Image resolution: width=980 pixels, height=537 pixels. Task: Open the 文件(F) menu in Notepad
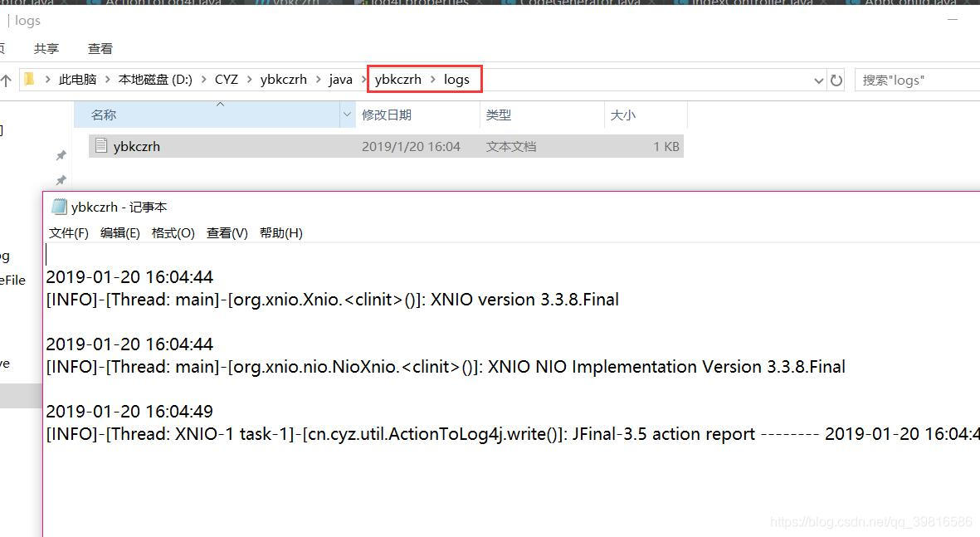68,232
